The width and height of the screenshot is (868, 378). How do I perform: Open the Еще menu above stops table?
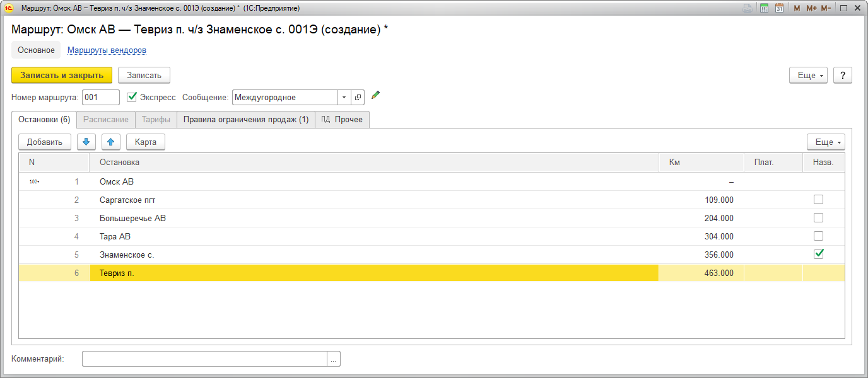click(826, 142)
